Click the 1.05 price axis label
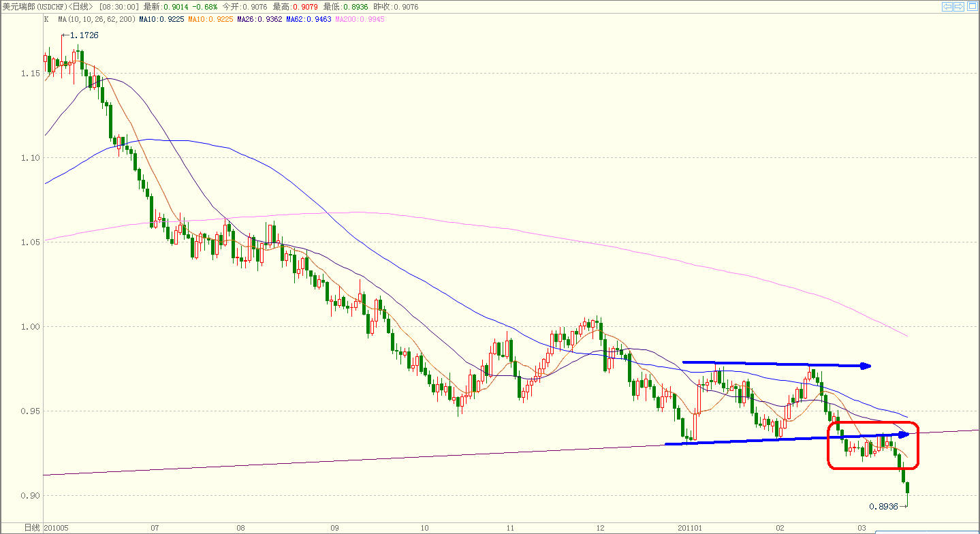The width and height of the screenshot is (980, 534). pos(30,242)
